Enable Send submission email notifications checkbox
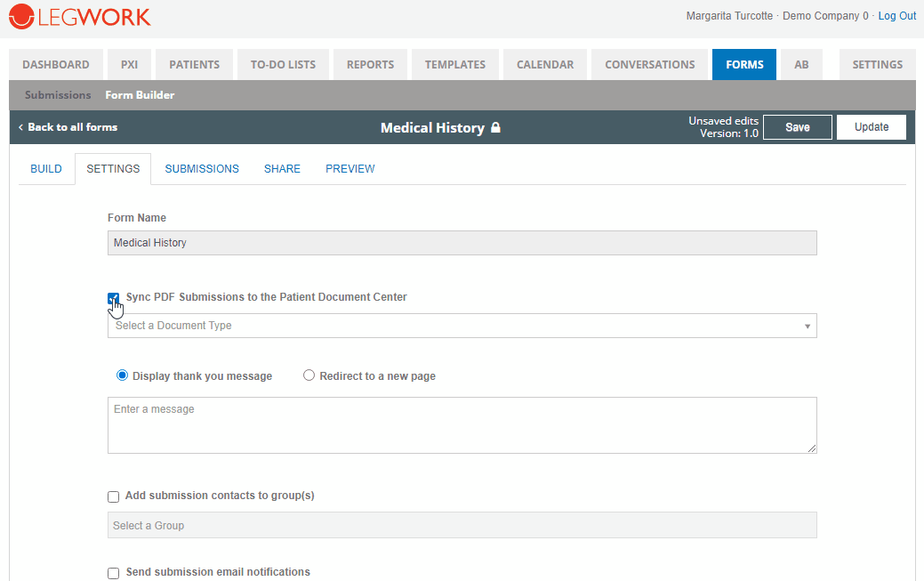Viewport: 924px width, 581px height. pos(113,573)
